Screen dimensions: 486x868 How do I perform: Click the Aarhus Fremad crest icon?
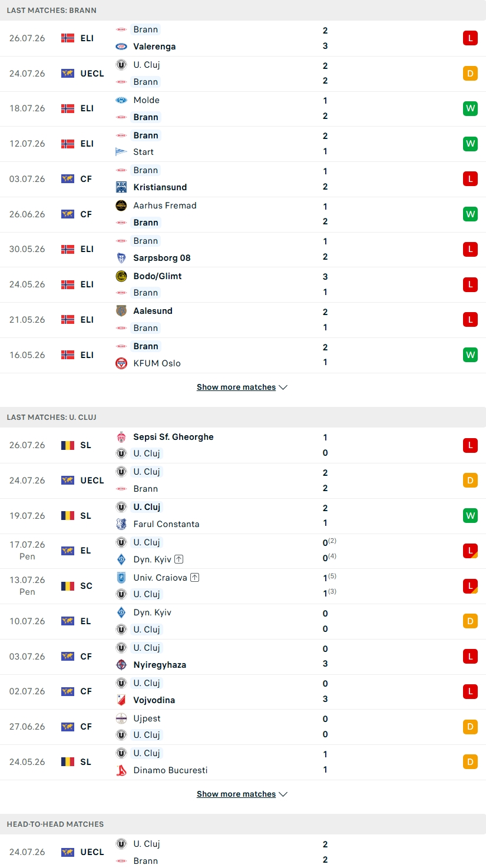coord(121,206)
